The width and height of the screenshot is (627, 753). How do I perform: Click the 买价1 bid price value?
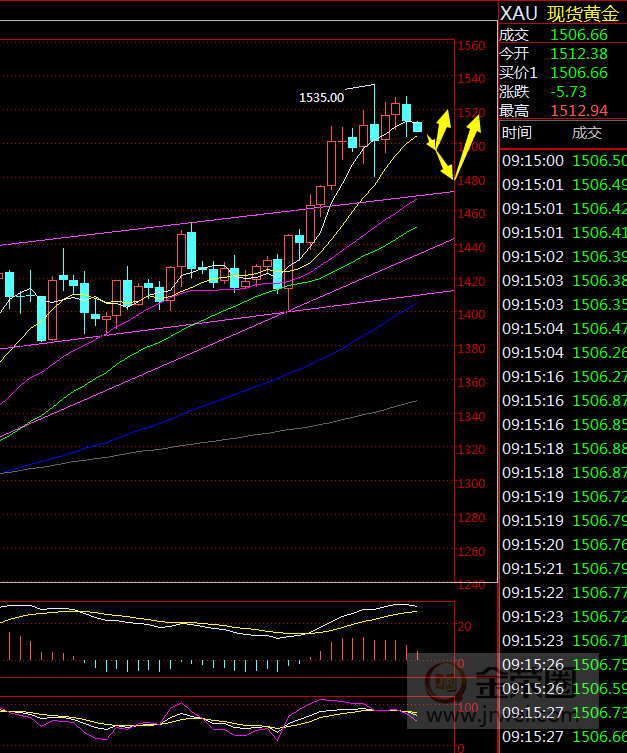coord(579,73)
